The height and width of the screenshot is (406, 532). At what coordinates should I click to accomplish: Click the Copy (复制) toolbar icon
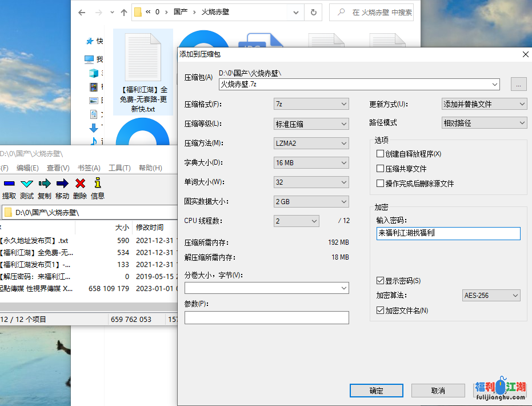click(45, 184)
